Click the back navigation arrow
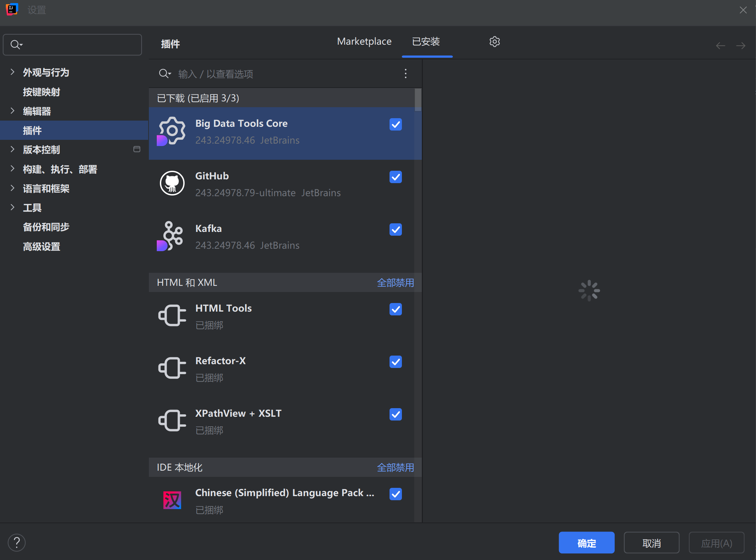756x560 pixels. pos(721,46)
